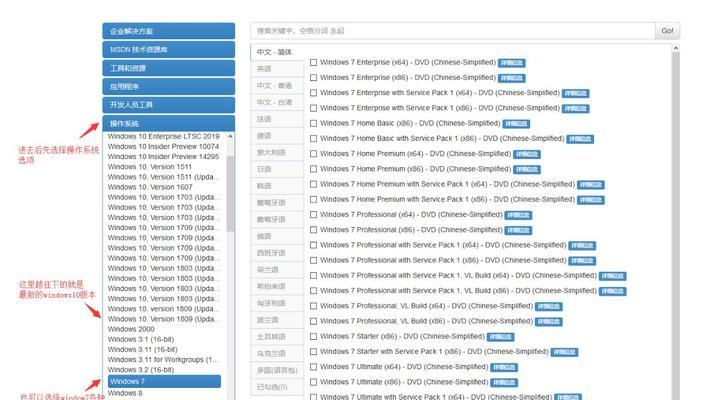The image size is (702, 400).
Task: Details badge for Professional SP1, VL Build (x86)
Action: 613,291
